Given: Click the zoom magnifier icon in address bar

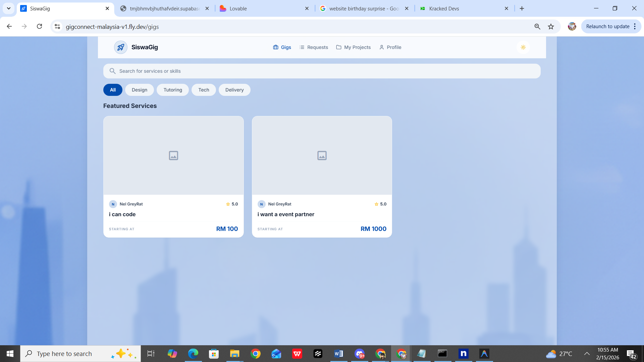Looking at the screenshot, I should coord(537,26).
